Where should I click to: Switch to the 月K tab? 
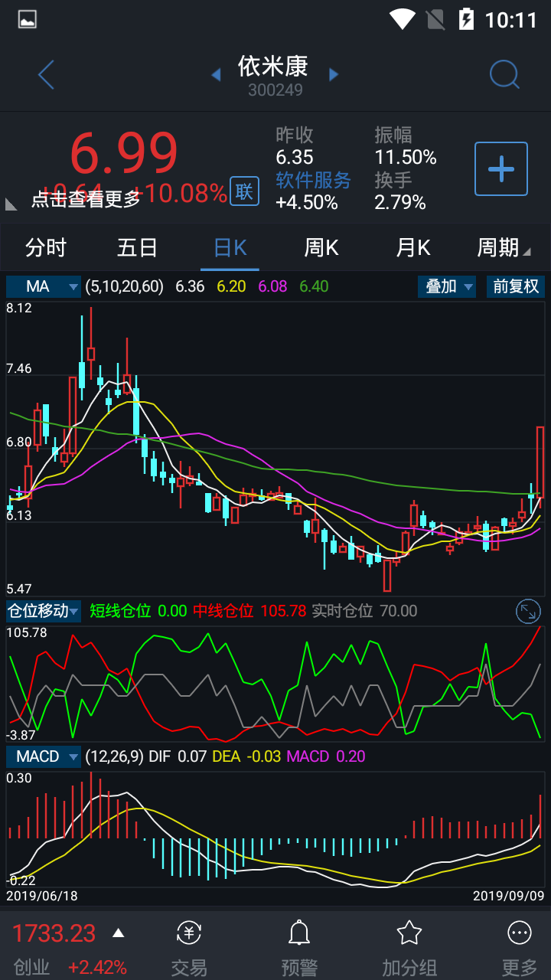tap(413, 247)
